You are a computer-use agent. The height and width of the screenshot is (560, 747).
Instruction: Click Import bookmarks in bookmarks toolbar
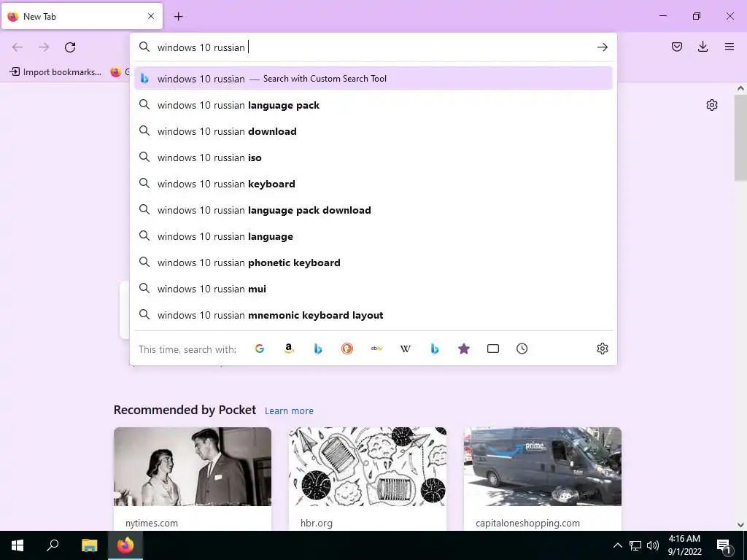point(55,72)
